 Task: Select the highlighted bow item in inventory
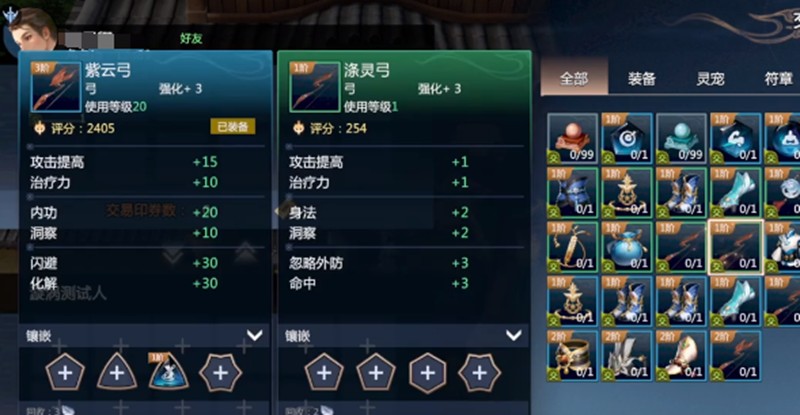[x=735, y=248]
